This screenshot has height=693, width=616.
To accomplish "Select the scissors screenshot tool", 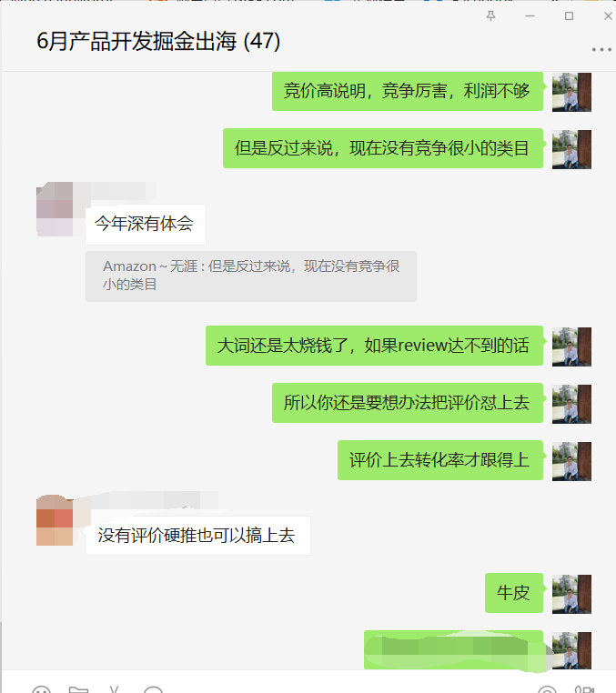I will click(115, 689).
